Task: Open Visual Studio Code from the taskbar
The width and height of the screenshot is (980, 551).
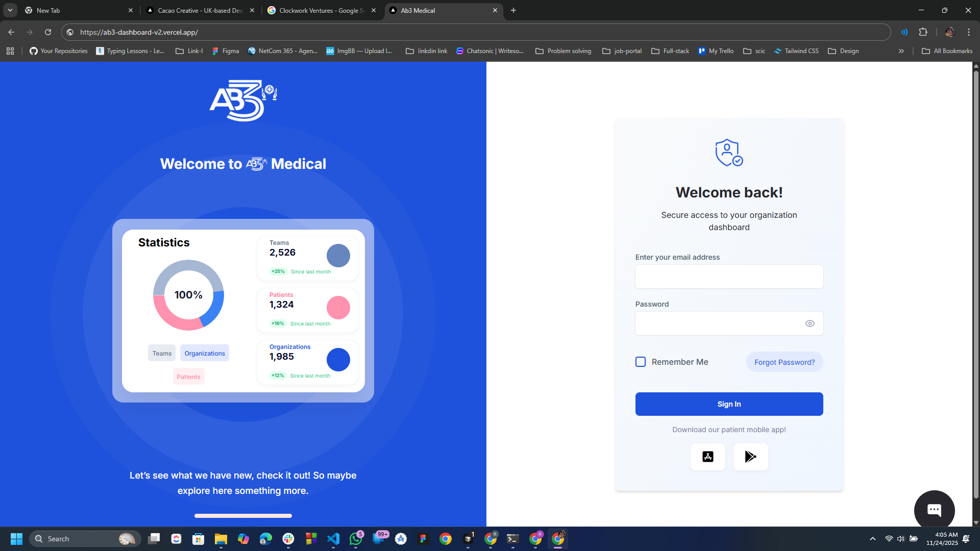Action: click(333, 539)
